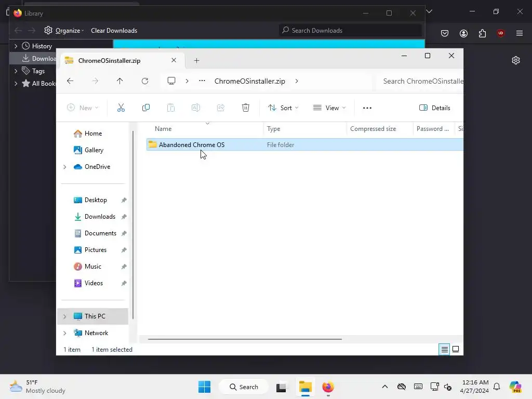
Task: Click the navigation pane vertical scrollbar
Action: pos(133,225)
